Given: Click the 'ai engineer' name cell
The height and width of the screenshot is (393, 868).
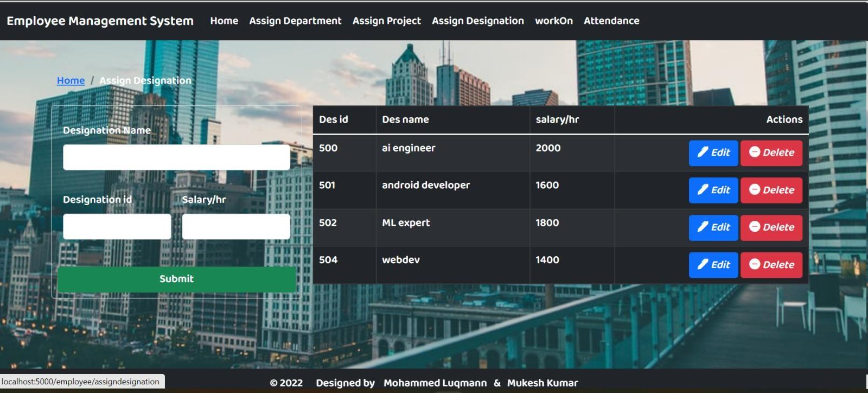Looking at the screenshot, I should tap(453, 153).
